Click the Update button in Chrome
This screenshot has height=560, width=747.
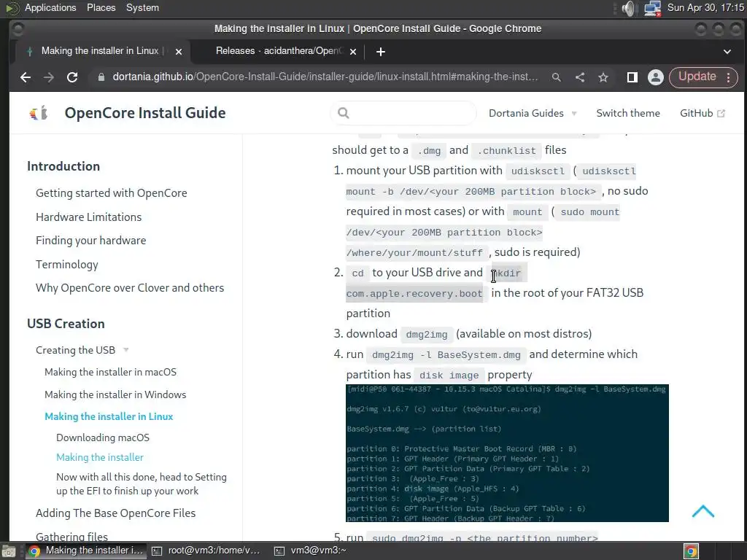[697, 77]
